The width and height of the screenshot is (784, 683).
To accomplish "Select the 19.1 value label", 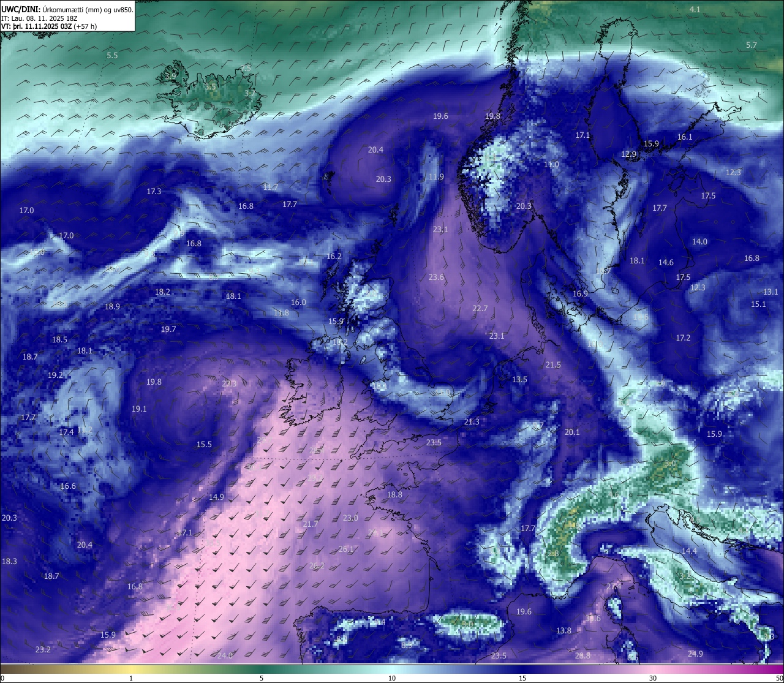I will 139,409.
